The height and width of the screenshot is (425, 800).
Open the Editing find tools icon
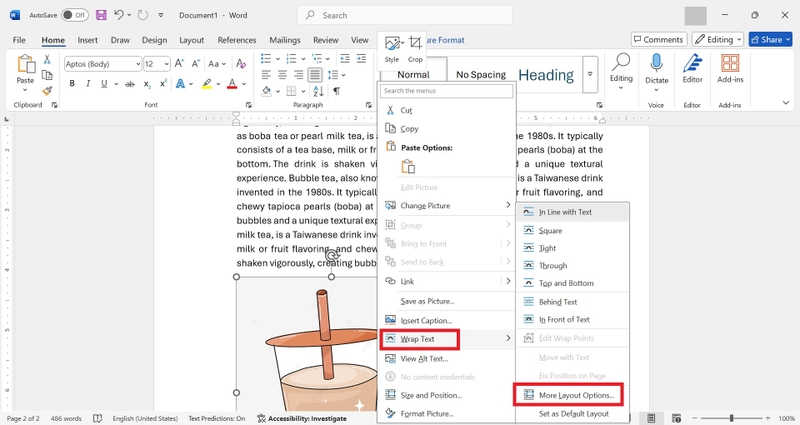pyautogui.click(x=621, y=63)
